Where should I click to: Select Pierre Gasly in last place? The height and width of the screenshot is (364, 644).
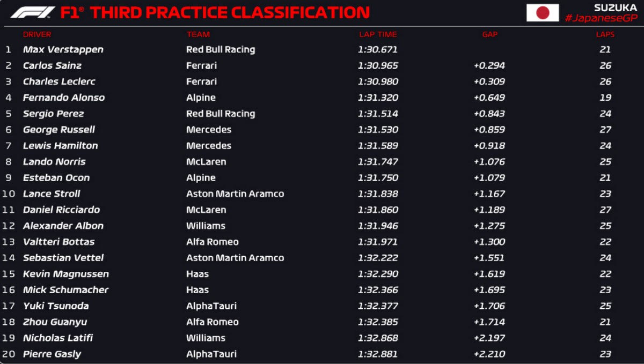coord(52,354)
